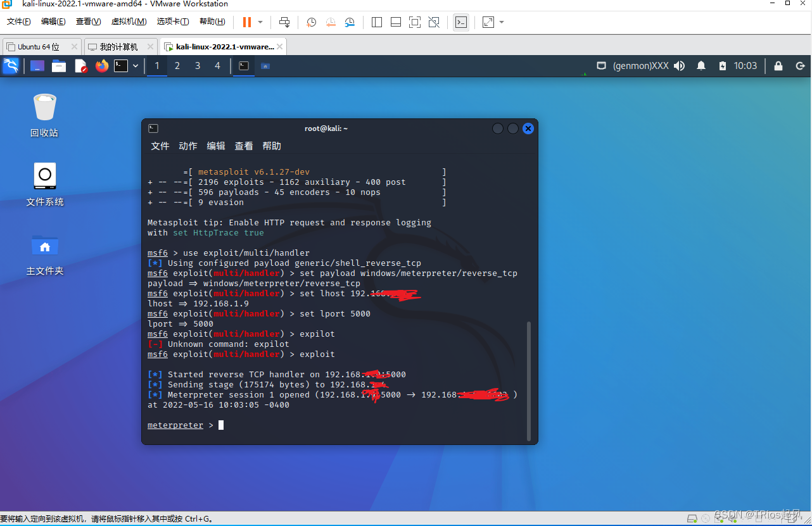The image size is (812, 526).
Task: Lock the screen with the padlock icon
Action: tap(778, 66)
